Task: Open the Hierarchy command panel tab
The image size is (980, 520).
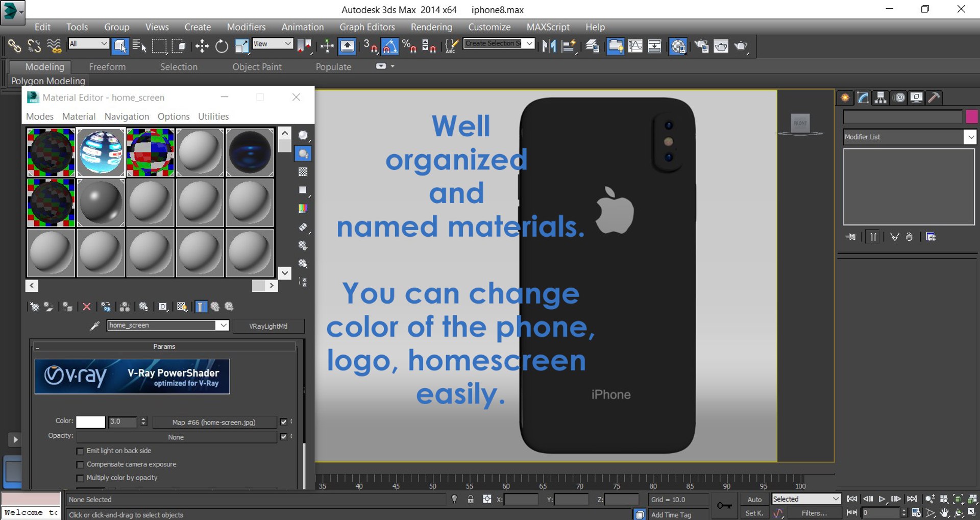Action: pos(880,97)
